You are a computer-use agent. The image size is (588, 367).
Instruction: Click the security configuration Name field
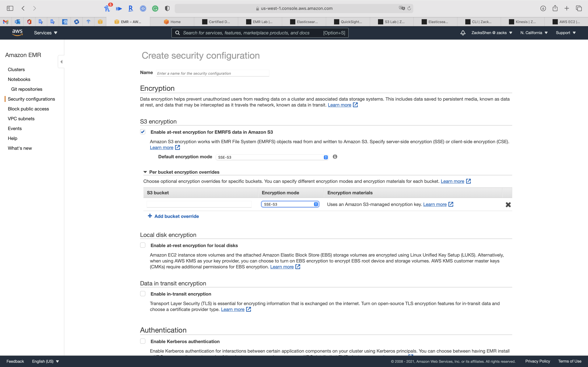click(x=213, y=73)
